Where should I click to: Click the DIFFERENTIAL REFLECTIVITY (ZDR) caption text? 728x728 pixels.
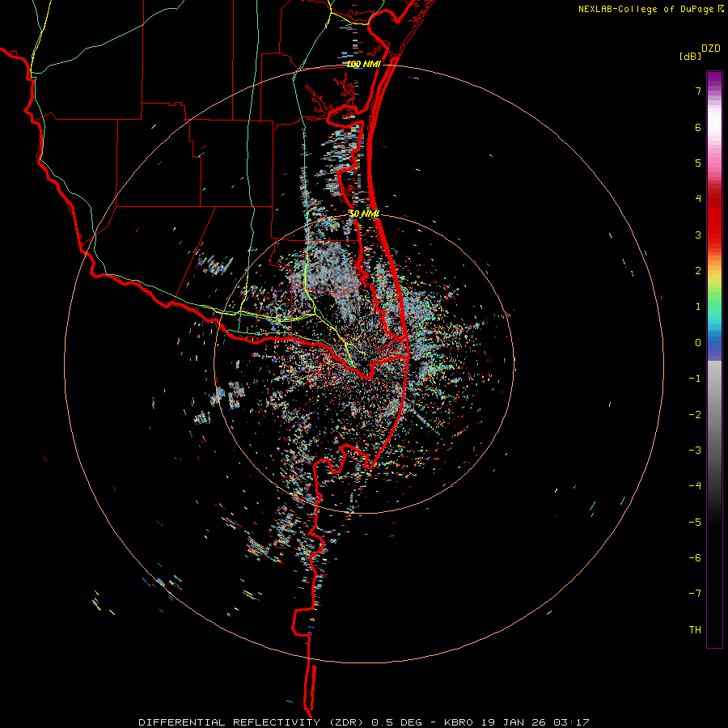click(252, 722)
